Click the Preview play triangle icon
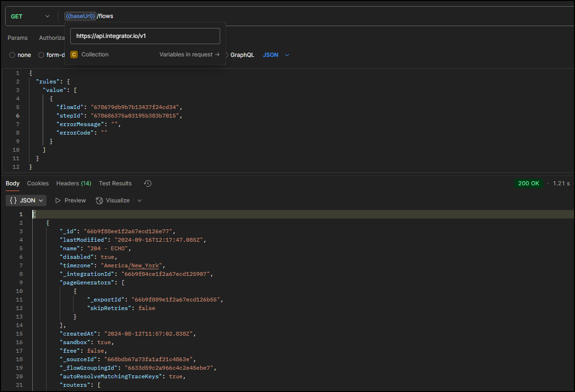Image resolution: width=575 pixels, height=392 pixels. pos(58,201)
